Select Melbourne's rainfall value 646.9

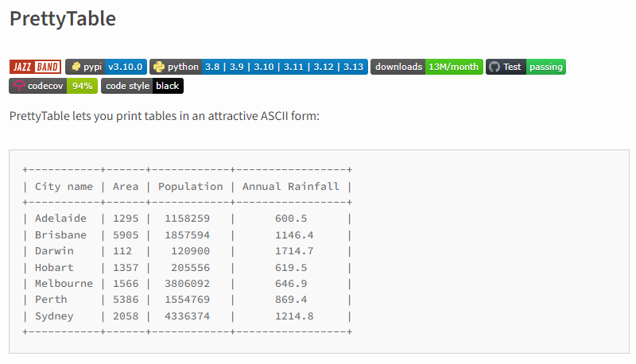pos(291,284)
